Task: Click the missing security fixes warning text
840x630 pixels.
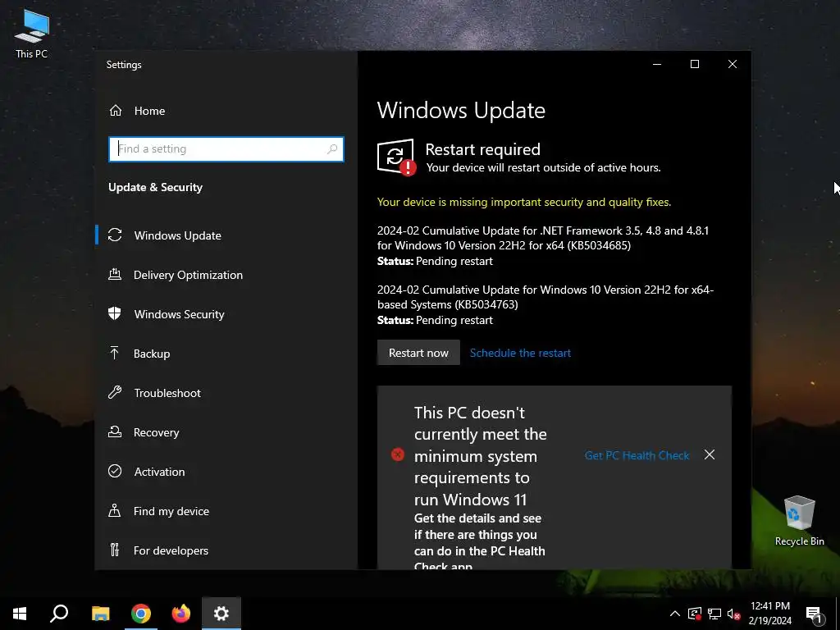Action: point(524,202)
